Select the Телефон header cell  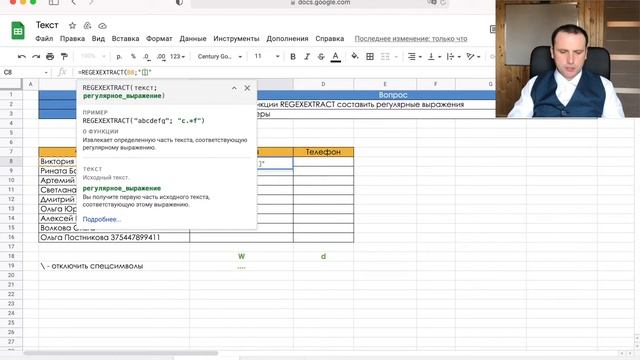(x=323, y=152)
